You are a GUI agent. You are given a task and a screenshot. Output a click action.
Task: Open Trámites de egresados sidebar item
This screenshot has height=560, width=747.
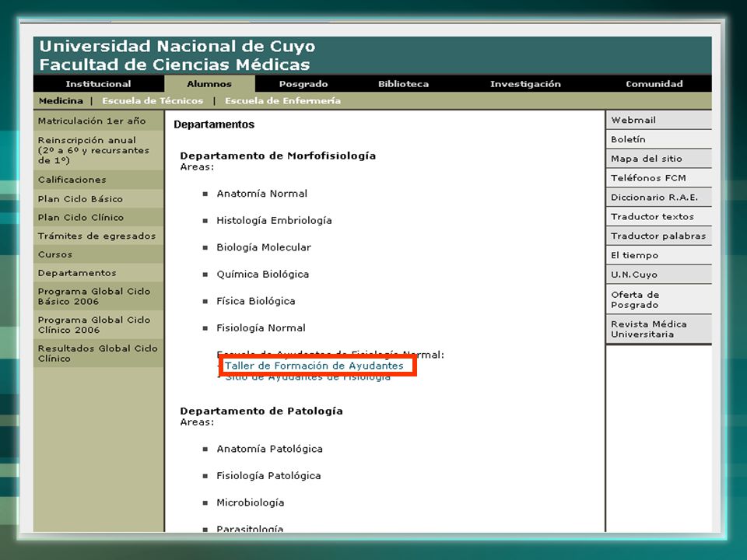tap(99, 236)
